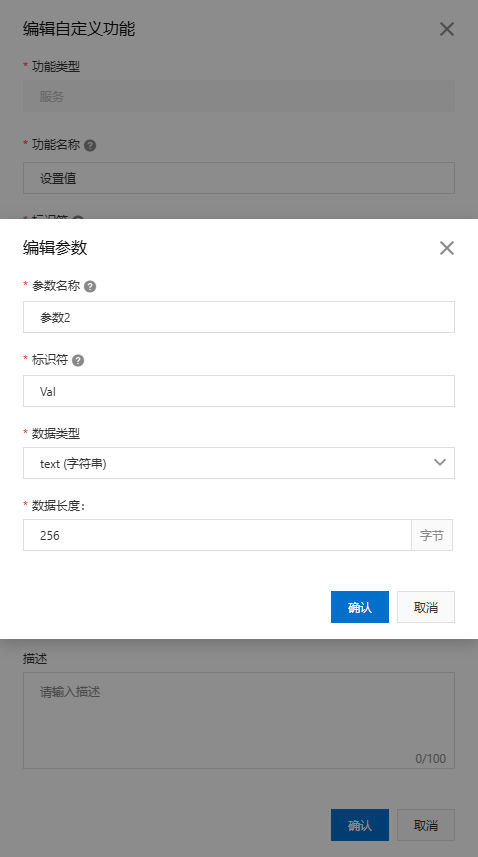Cancel parameter editing via 取消 in 编辑参数
The image size is (478, 857).
[426, 607]
